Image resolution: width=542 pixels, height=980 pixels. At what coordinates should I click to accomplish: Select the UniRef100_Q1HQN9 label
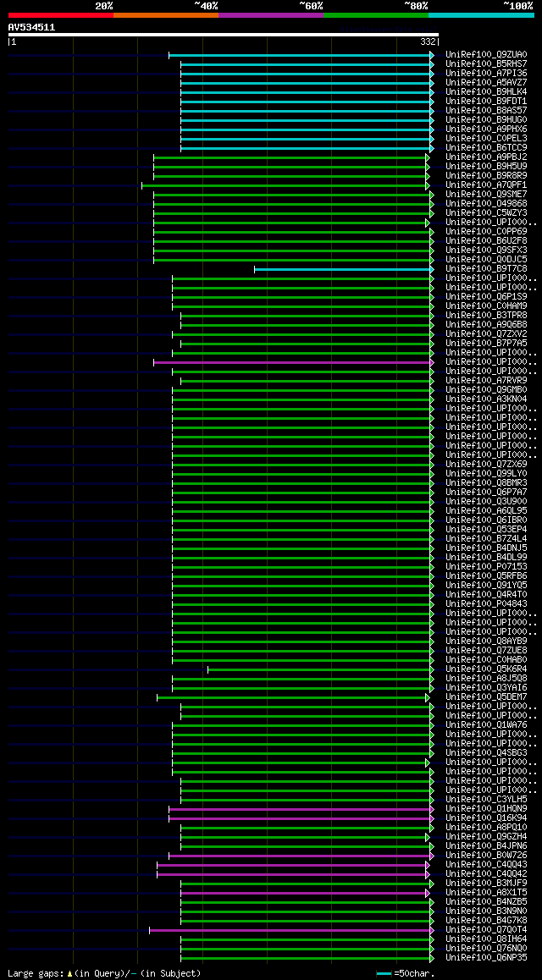pos(486,809)
